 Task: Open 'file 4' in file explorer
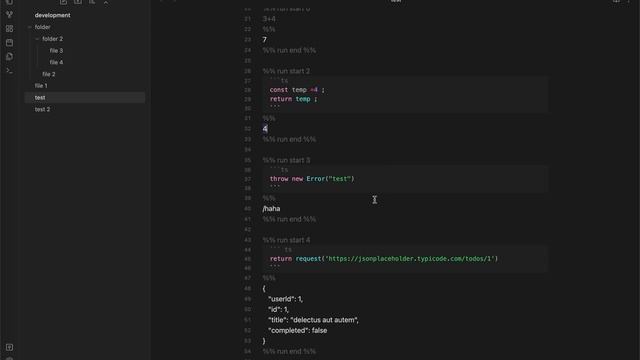pyautogui.click(x=56, y=62)
